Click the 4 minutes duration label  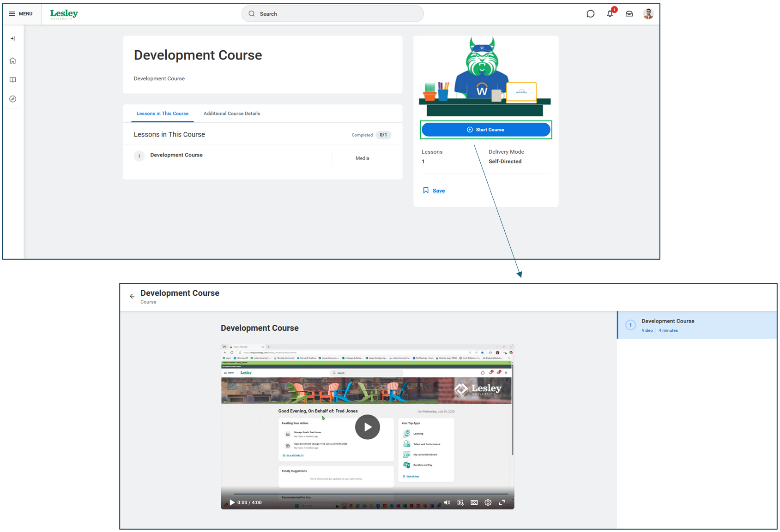tap(668, 330)
